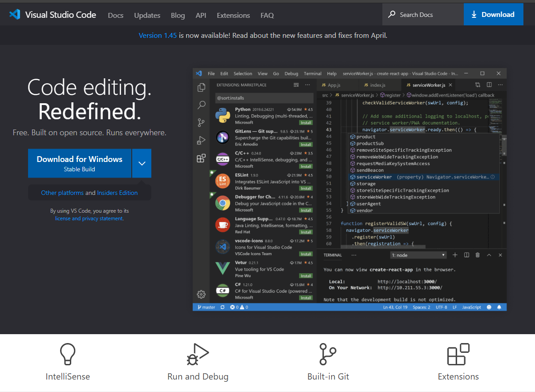Click 'JavaScript' language mode in status bar

click(472, 307)
